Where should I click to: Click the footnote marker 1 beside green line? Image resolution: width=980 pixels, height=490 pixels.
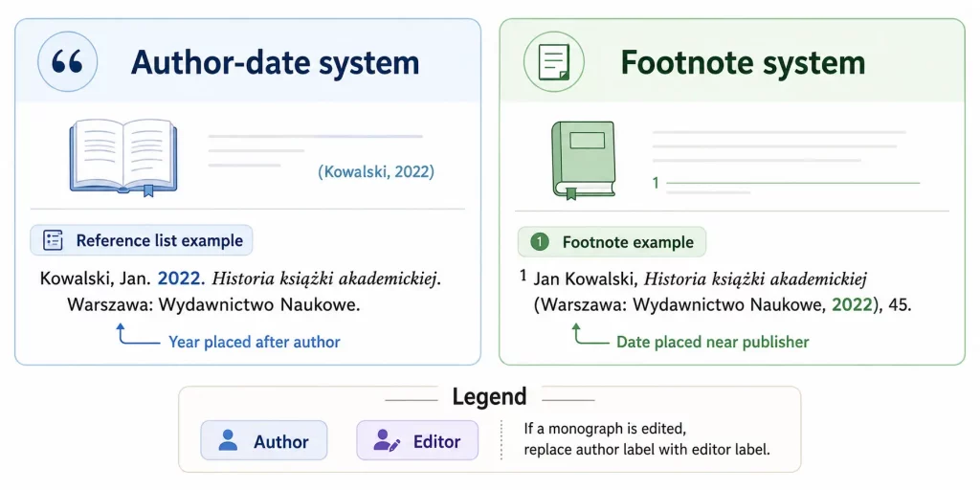[656, 183]
